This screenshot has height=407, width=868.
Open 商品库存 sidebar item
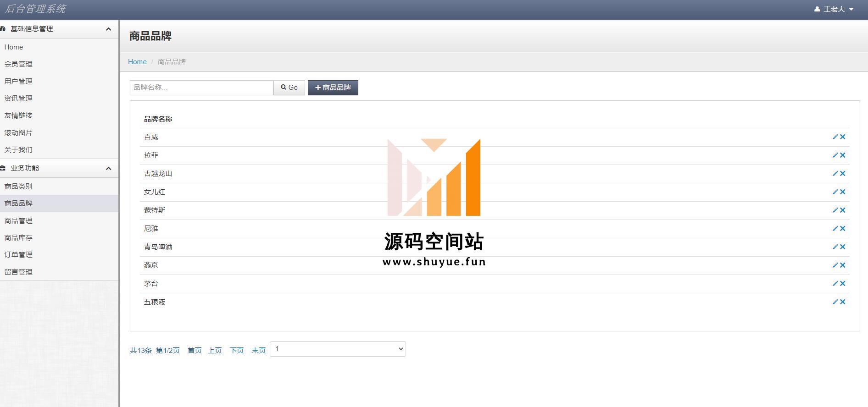pyautogui.click(x=18, y=238)
